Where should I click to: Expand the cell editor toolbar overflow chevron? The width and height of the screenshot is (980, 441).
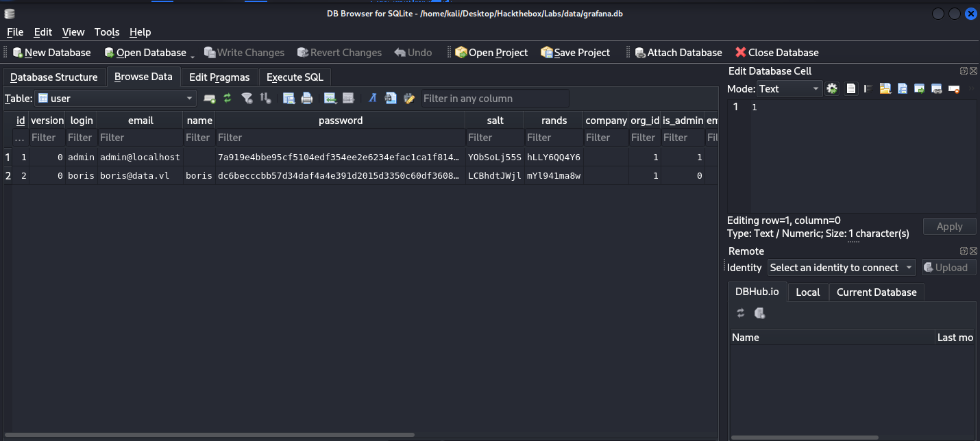(x=971, y=88)
